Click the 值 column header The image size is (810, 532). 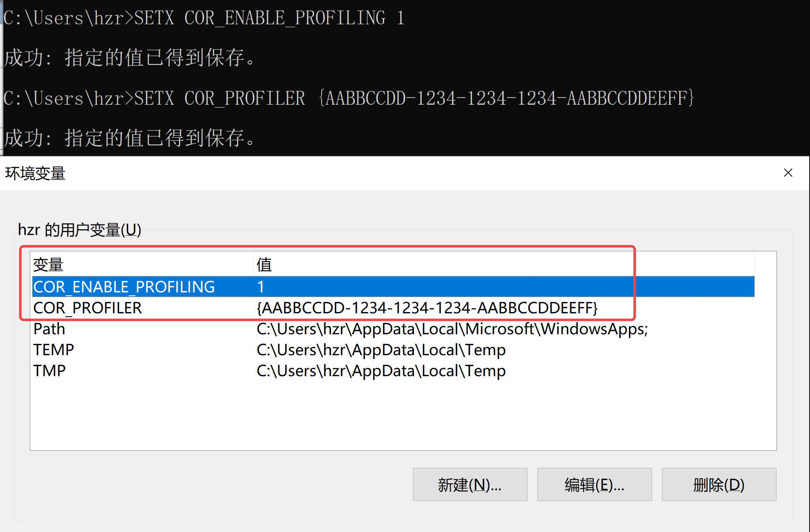264,265
